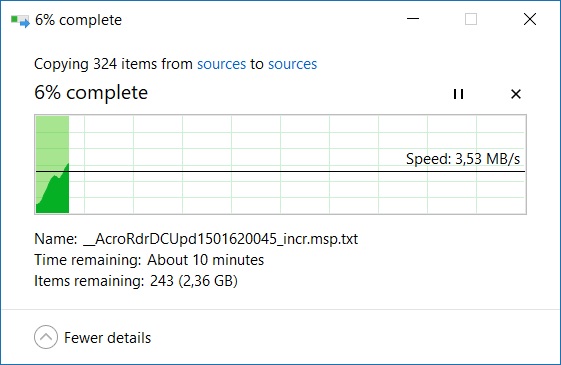Viewport: 561px width, 365px height.
Task: Click the About 10 minutes time estimate
Action: (205, 260)
